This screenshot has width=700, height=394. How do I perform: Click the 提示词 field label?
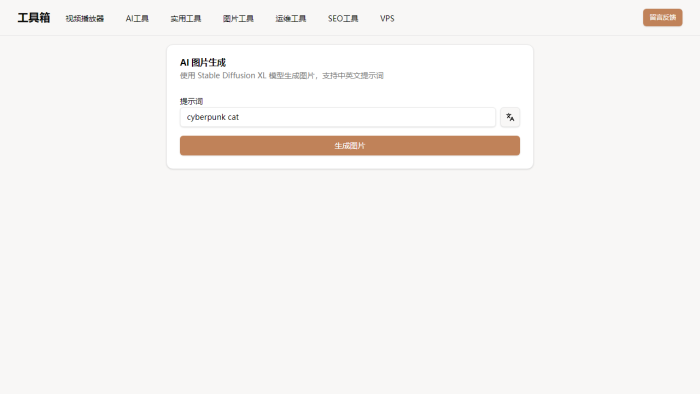click(192, 101)
